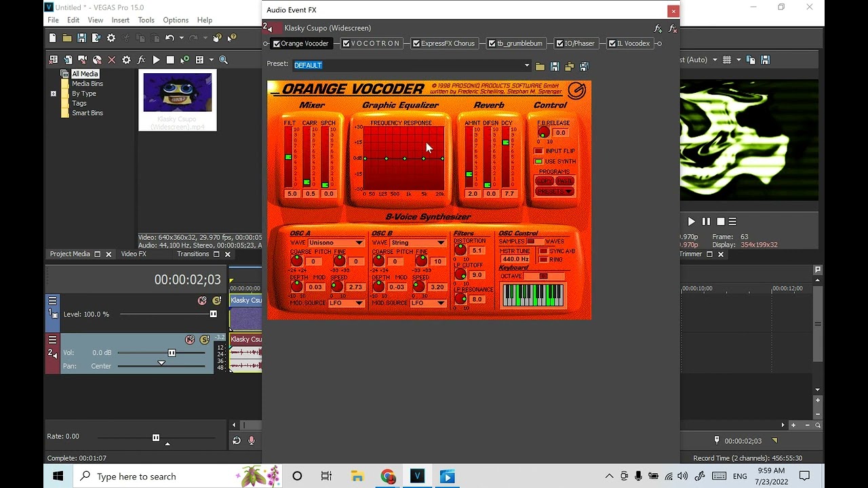Click the open preset folder icon
The height and width of the screenshot is (488, 868).
(540, 66)
